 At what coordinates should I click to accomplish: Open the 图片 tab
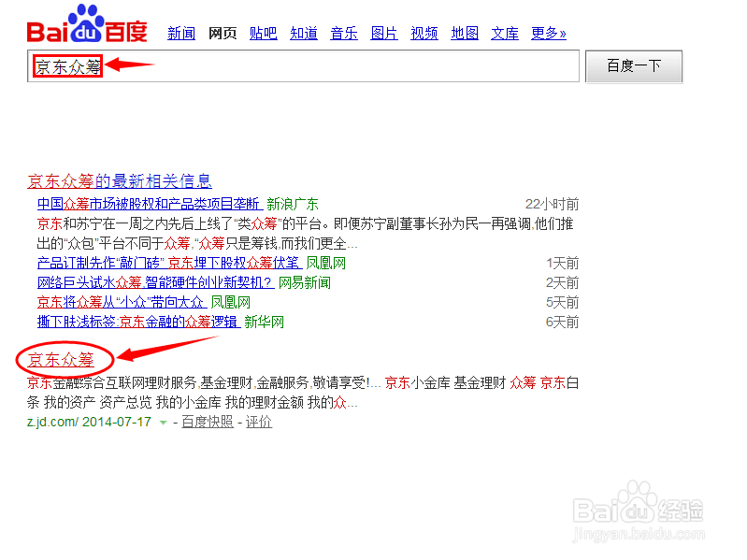[x=384, y=34]
